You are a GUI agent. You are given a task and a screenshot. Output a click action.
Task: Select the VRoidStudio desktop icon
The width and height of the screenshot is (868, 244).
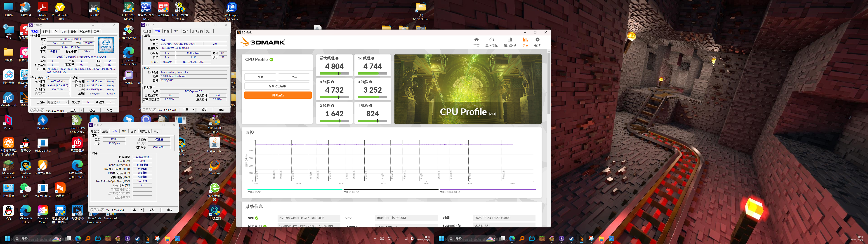point(60,11)
